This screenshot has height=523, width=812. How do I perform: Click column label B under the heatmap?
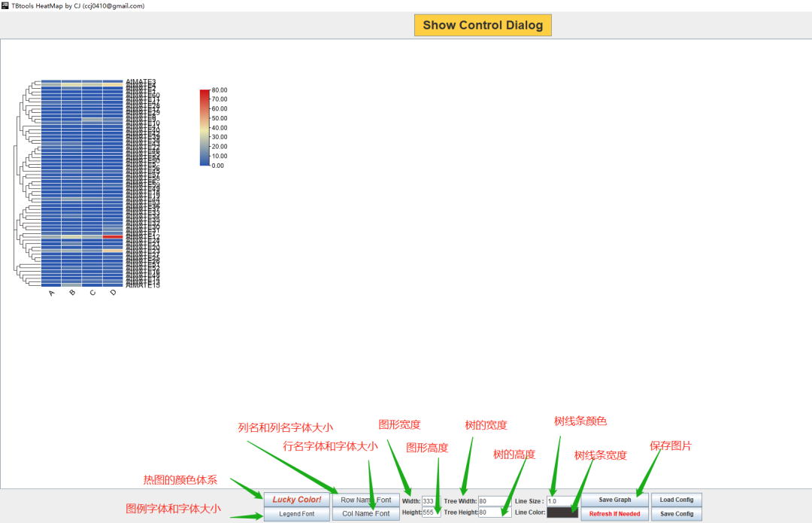click(72, 293)
